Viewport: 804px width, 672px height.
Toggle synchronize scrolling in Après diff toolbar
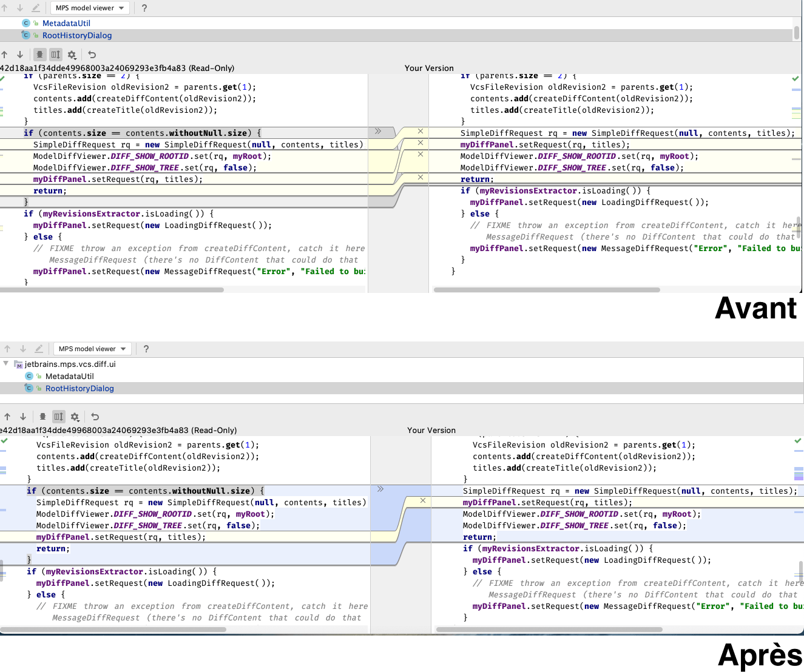pyautogui.click(x=58, y=417)
